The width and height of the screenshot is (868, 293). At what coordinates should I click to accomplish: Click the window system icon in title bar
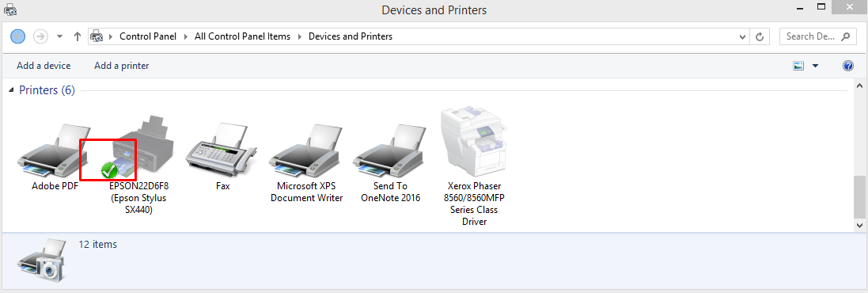10,10
